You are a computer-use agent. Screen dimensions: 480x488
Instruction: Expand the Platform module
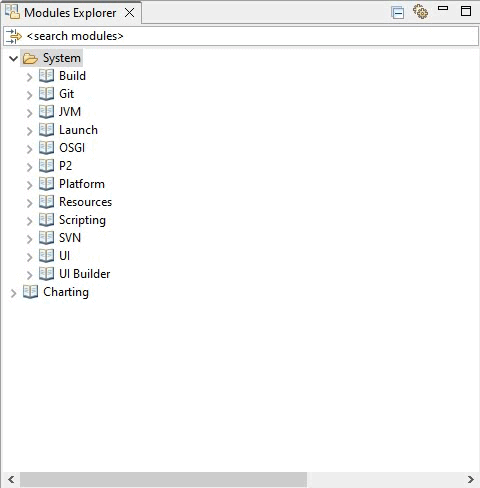pyautogui.click(x=30, y=185)
